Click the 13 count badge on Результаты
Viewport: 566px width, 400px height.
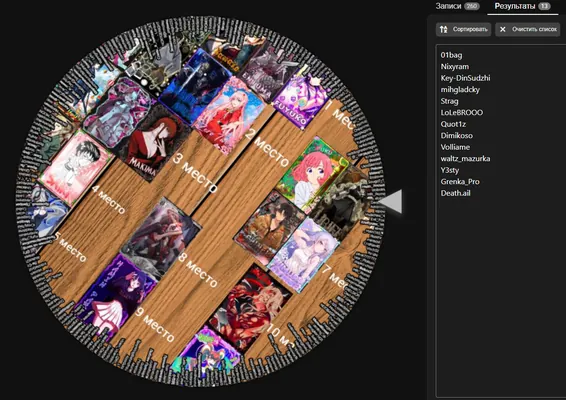(x=544, y=6)
